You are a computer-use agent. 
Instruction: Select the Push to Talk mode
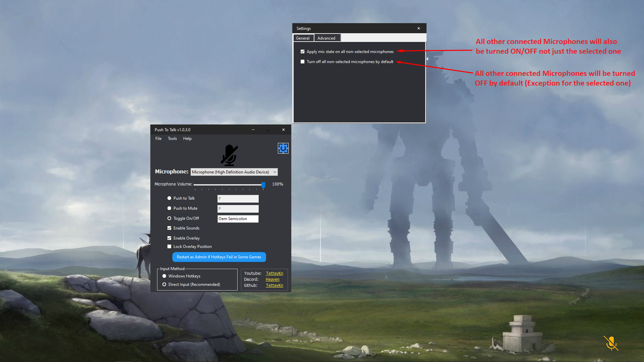(169, 198)
